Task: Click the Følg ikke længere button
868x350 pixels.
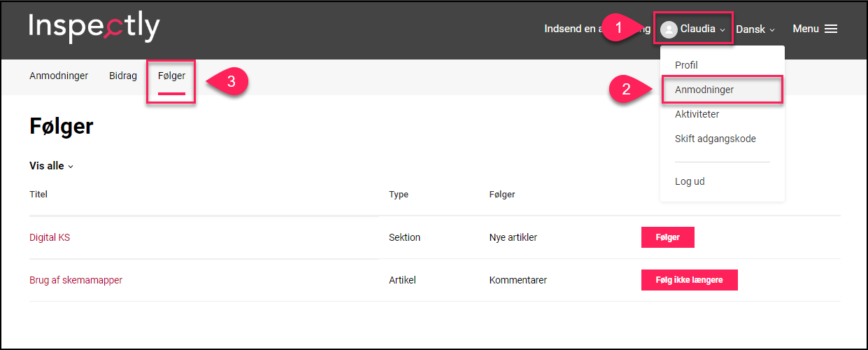Action: coord(690,280)
